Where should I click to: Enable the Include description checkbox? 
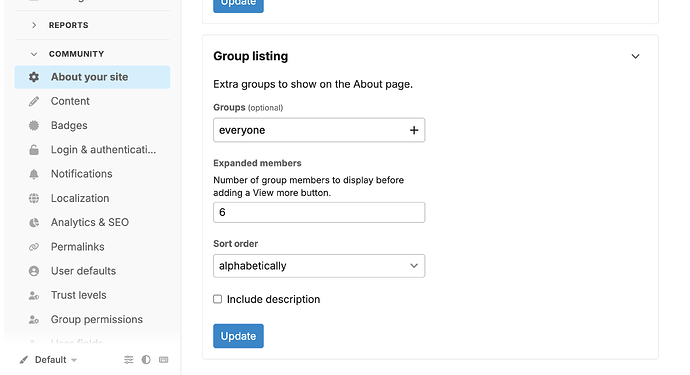tap(217, 299)
